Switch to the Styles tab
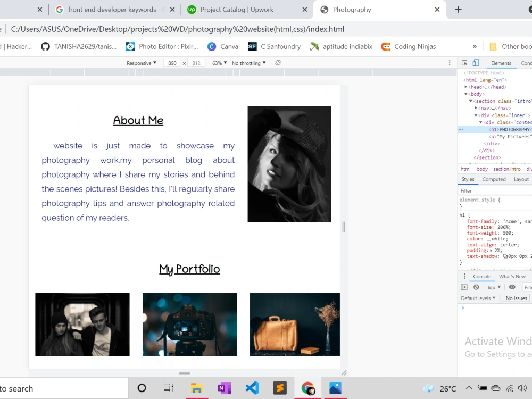 pyautogui.click(x=468, y=179)
